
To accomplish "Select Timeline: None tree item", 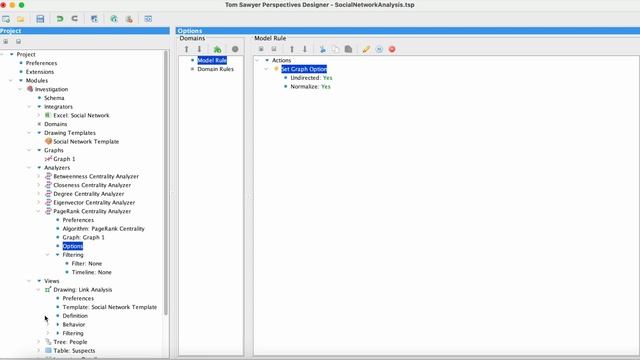I will pyautogui.click(x=91, y=272).
